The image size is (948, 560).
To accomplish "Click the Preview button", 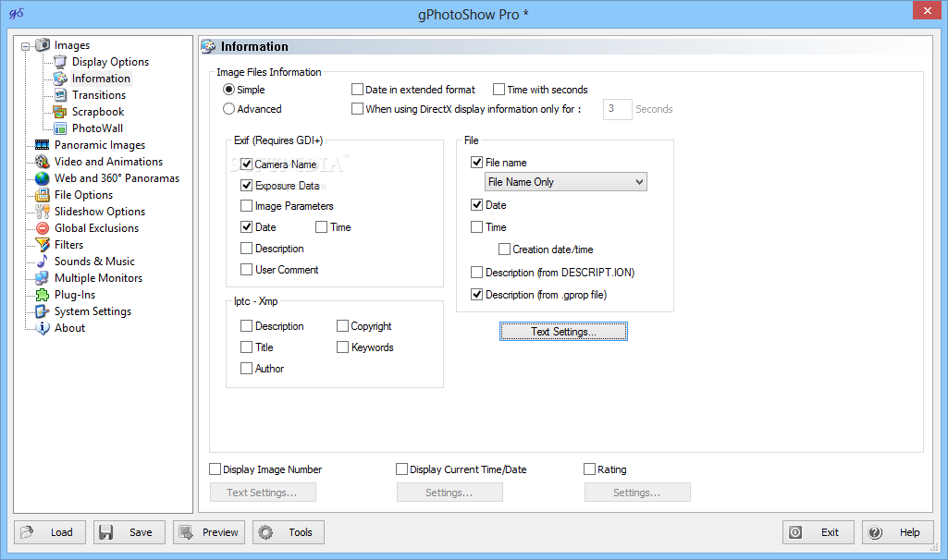I will [x=209, y=532].
